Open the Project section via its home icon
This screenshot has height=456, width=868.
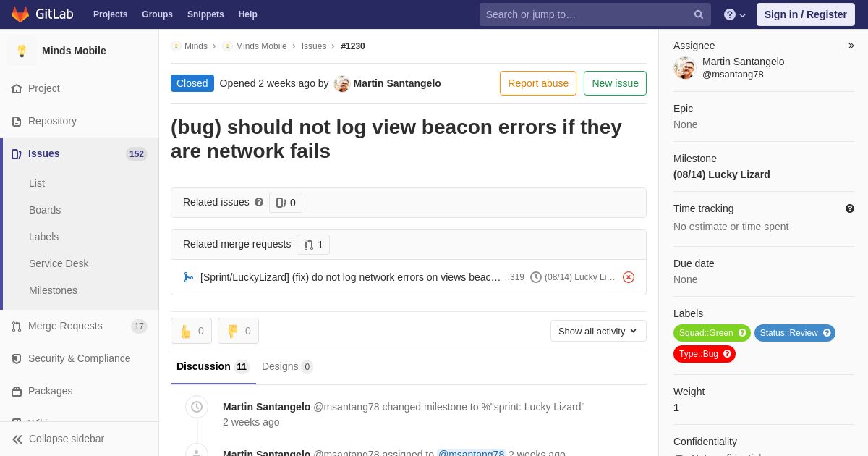pos(17,89)
